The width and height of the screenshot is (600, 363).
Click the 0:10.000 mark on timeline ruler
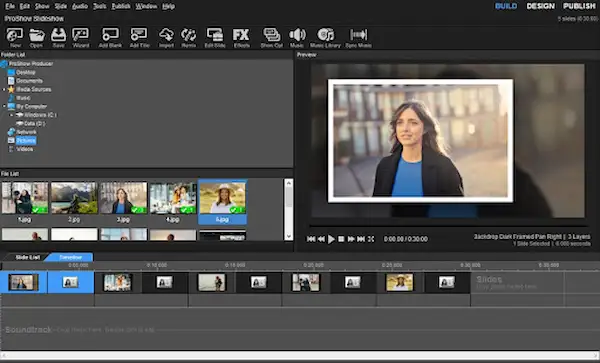(x=157, y=265)
